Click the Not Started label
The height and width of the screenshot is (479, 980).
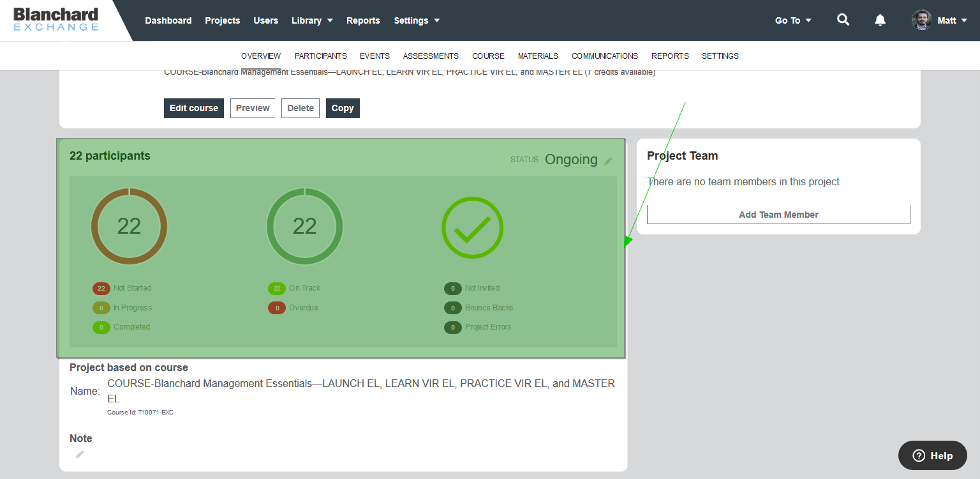click(132, 288)
